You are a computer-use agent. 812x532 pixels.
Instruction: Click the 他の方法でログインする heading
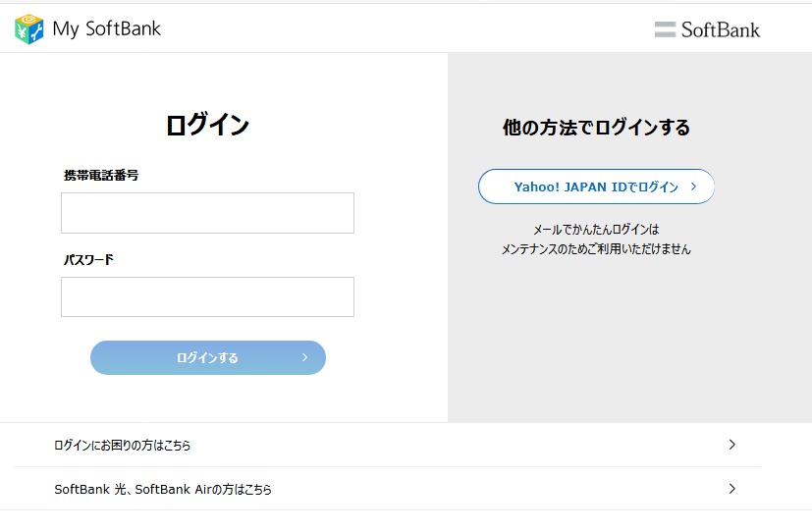[x=596, y=128]
